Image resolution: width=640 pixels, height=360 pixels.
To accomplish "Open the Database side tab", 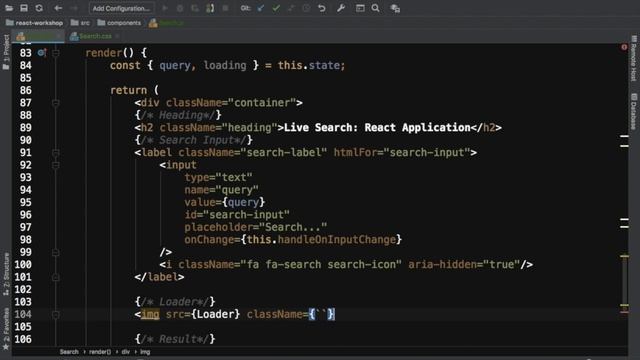I will click(x=633, y=111).
